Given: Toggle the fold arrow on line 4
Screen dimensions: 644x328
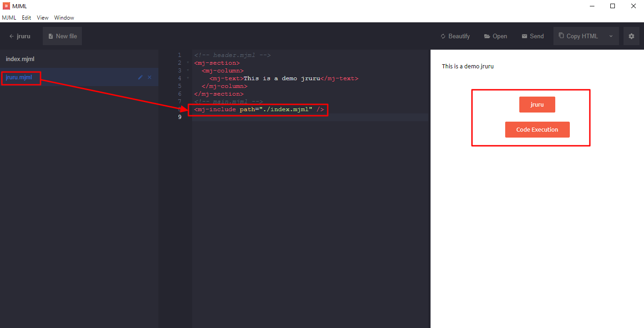Looking at the screenshot, I should pos(188,78).
